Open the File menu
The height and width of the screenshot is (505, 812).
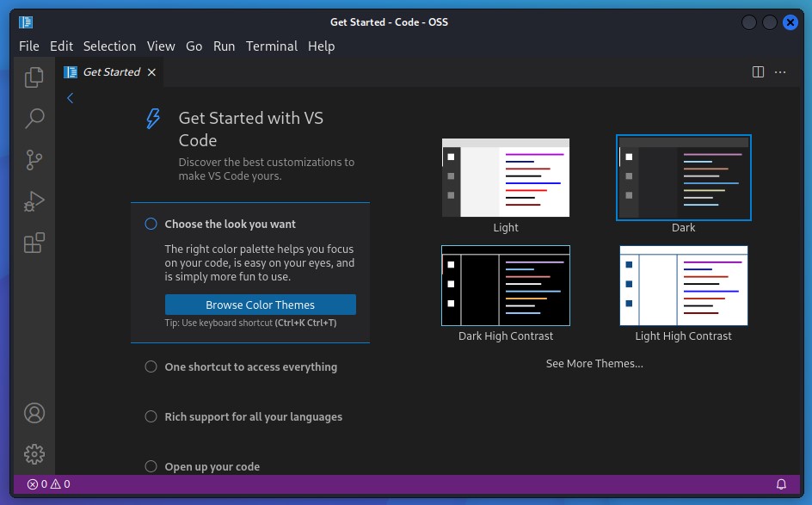tap(29, 46)
